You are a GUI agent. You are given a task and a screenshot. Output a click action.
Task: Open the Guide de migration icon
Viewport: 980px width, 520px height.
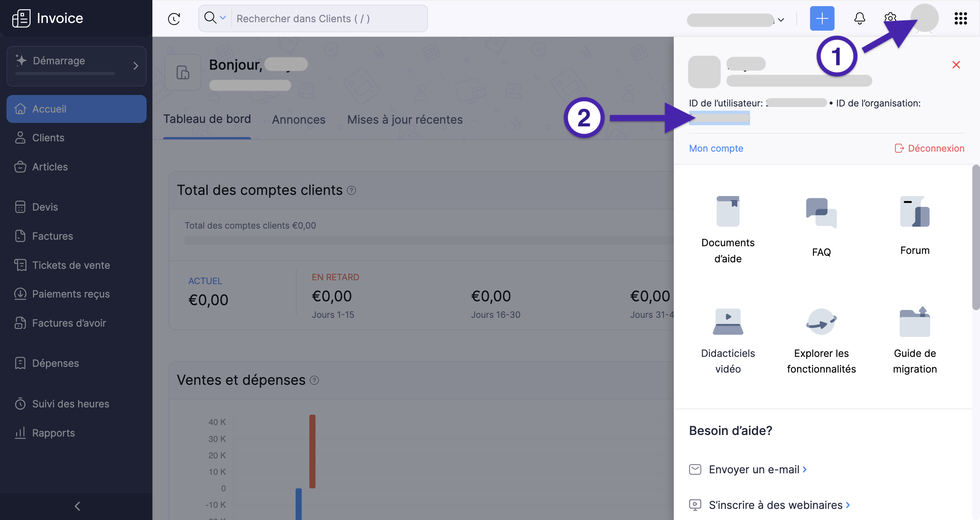click(915, 322)
